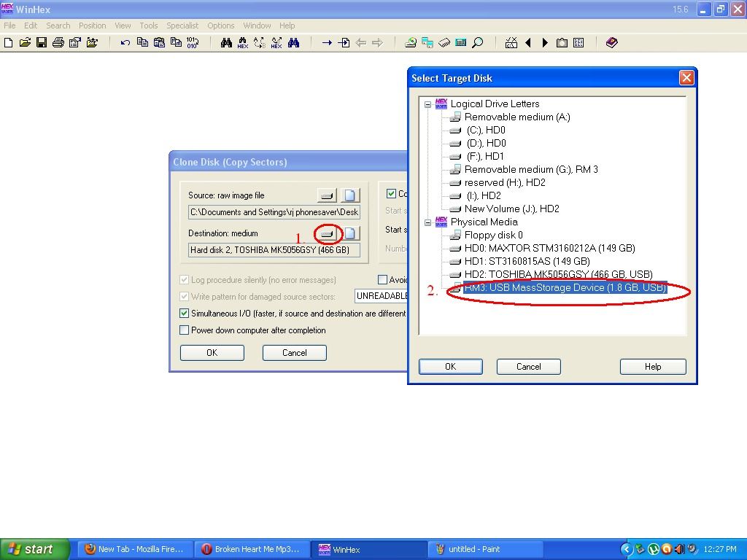Switch to Mozilla Firefox taskbar item
Image resolution: width=747 pixels, height=560 pixels.
pyautogui.click(x=134, y=549)
